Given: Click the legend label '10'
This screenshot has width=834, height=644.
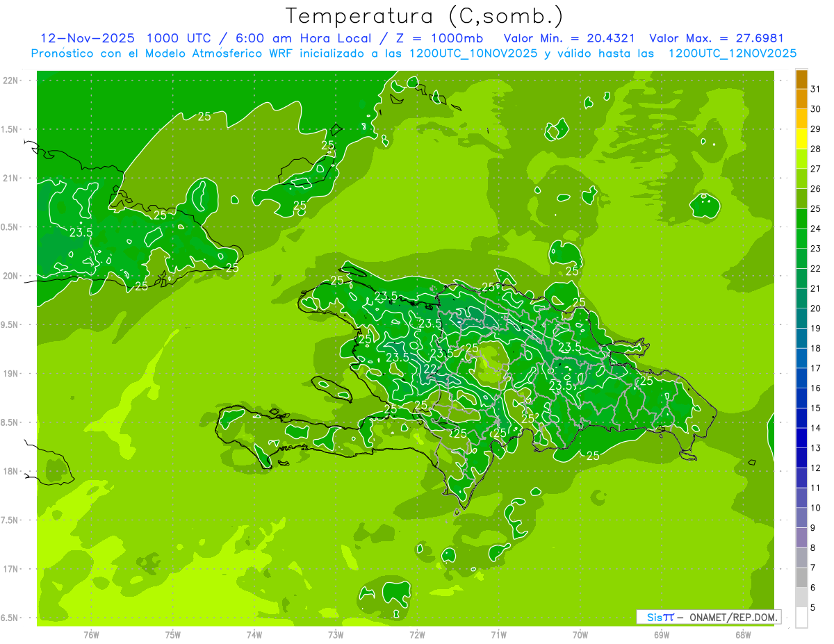Looking at the screenshot, I should tap(816, 508).
